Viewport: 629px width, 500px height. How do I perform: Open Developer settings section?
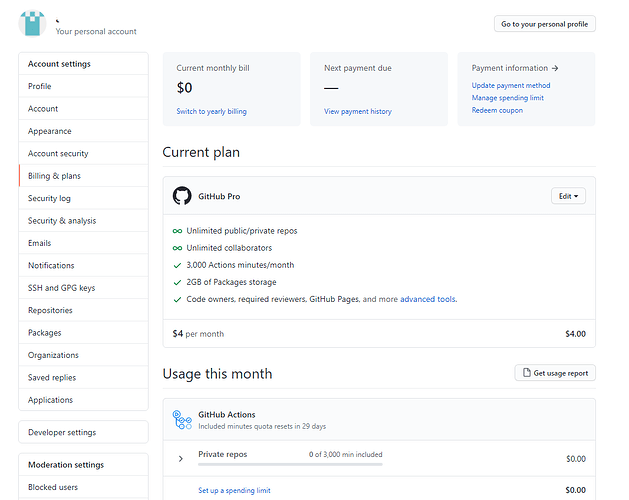83,432
